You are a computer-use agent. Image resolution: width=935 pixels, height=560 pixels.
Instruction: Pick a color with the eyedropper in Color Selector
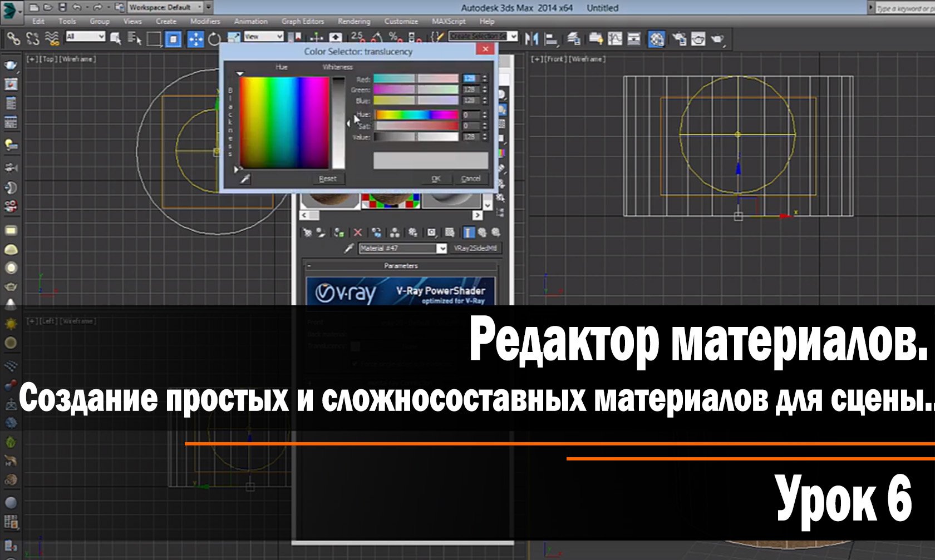pyautogui.click(x=245, y=179)
